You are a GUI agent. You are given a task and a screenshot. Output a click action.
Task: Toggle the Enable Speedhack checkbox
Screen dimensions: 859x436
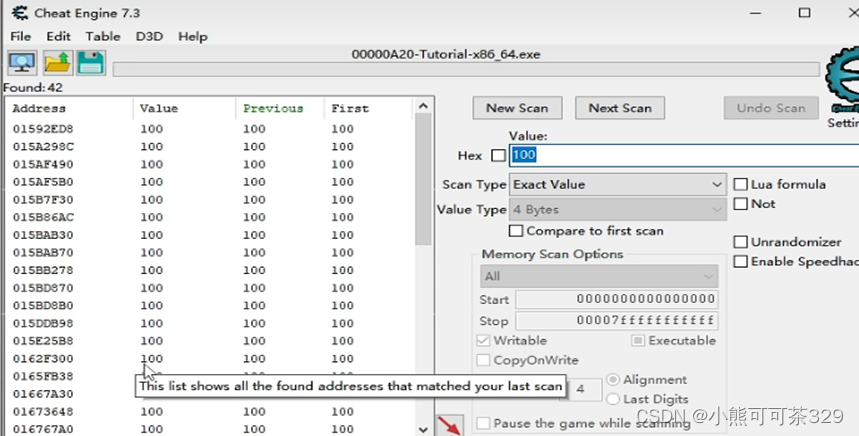(x=741, y=261)
